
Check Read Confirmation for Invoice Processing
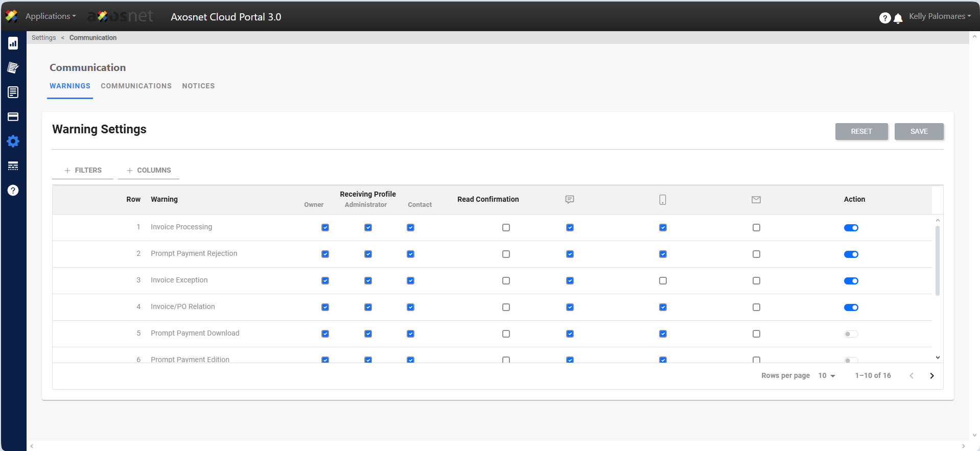pos(506,228)
